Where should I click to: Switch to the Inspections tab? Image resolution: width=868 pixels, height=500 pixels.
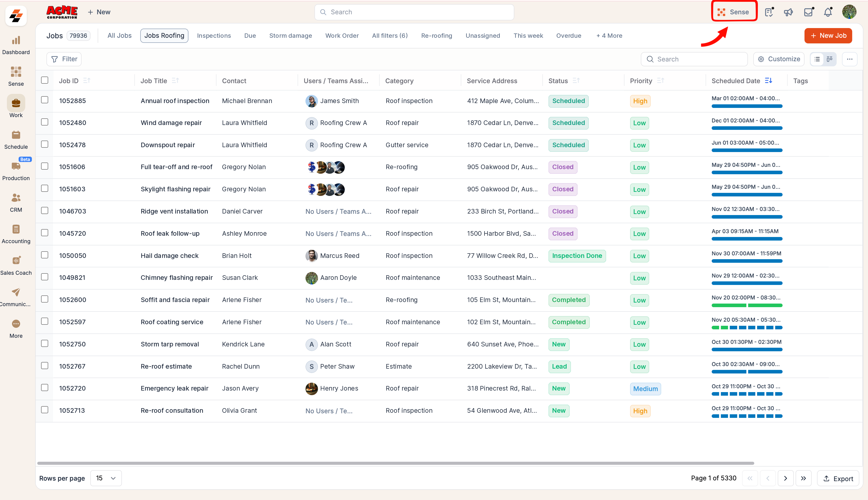(214, 36)
